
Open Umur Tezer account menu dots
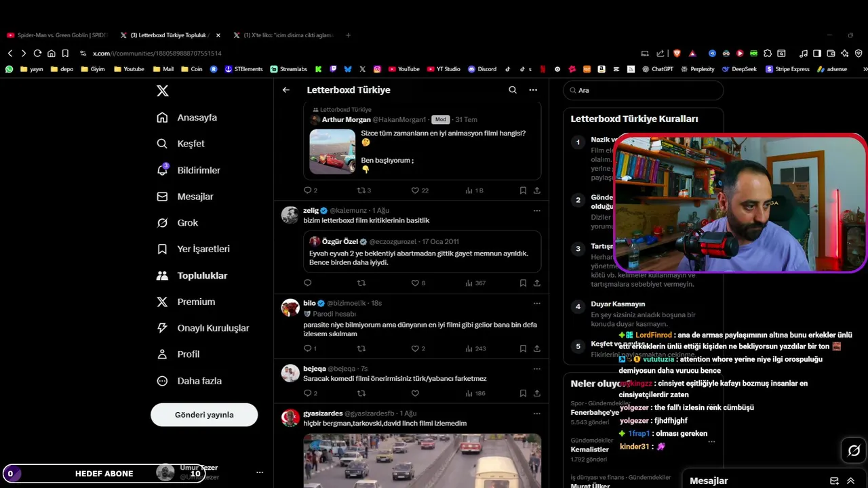pyautogui.click(x=260, y=472)
